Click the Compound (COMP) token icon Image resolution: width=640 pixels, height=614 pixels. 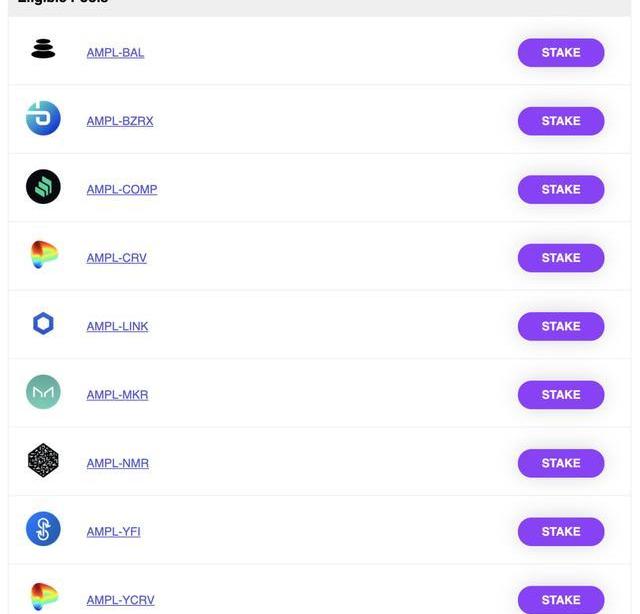point(43,187)
